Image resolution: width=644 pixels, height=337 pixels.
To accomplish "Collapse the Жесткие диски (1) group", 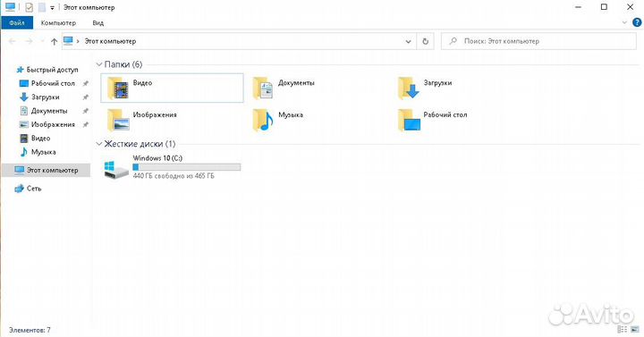I will (x=99, y=144).
